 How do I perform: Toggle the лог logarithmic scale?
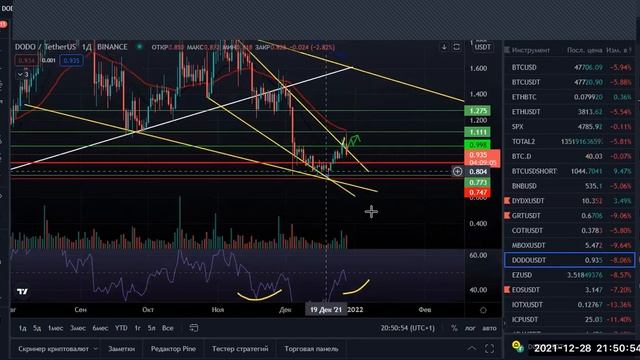[470, 328]
